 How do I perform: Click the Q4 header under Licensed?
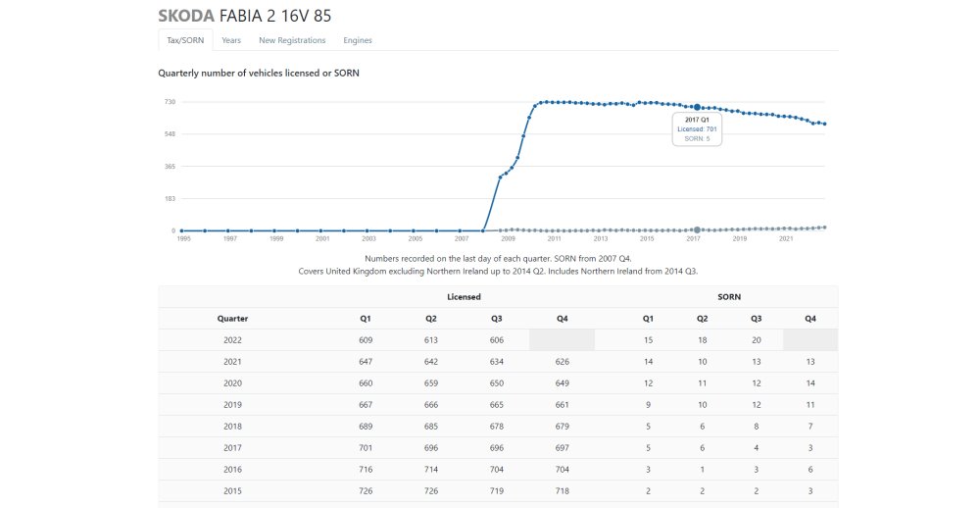[x=562, y=319]
